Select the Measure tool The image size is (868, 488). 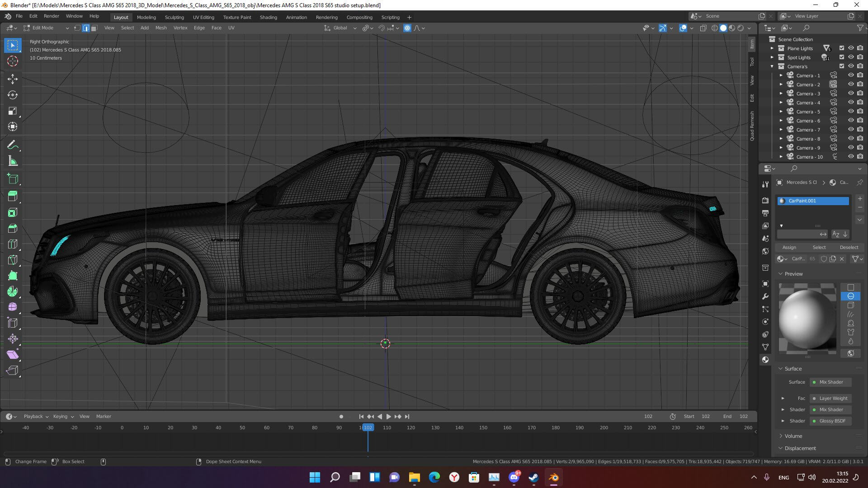[x=13, y=161]
